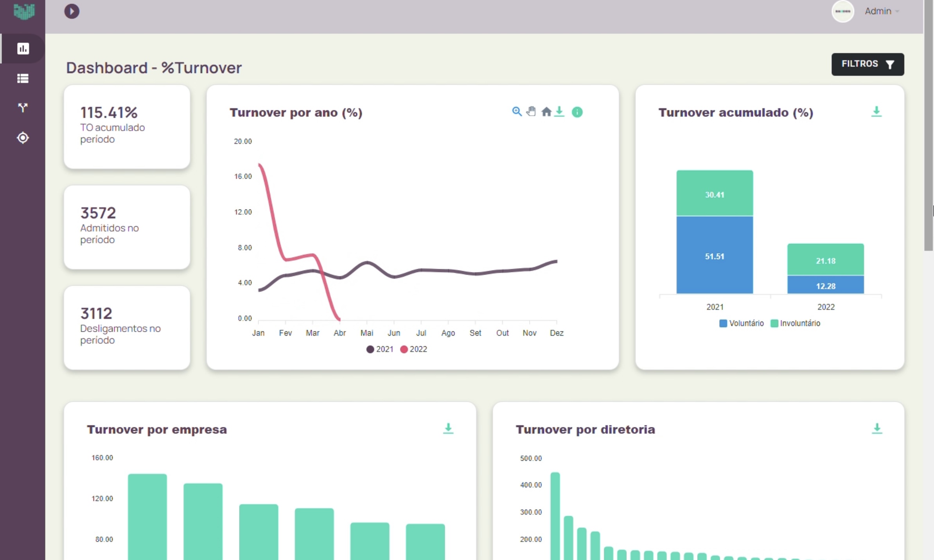Click the zoom magnifier icon on Turnover por ano chart
Image resolution: width=934 pixels, height=560 pixels.
pos(517,112)
